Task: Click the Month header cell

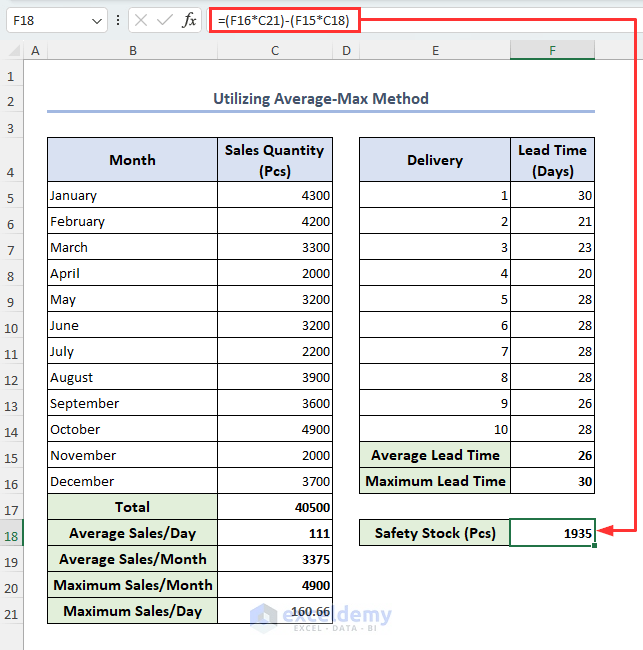Action: click(132, 160)
